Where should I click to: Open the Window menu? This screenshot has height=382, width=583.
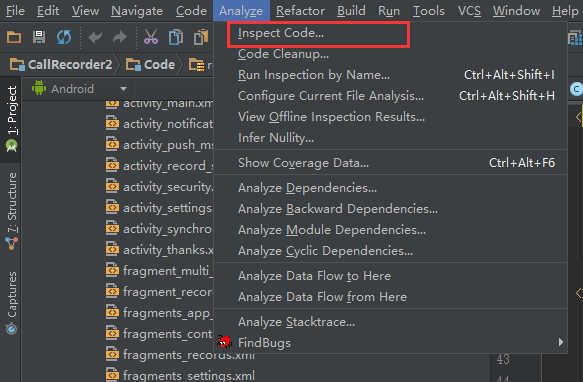[x=516, y=11]
